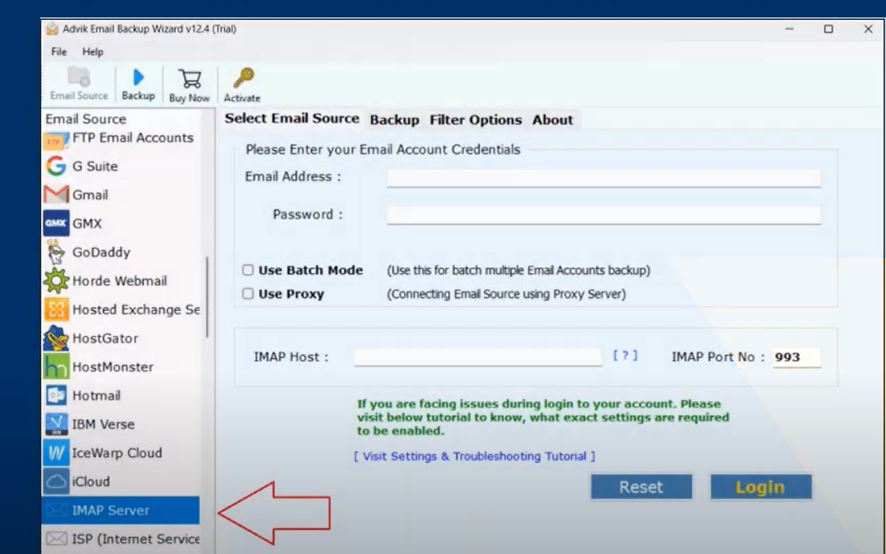886x554 pixels.
Task: Click the Backup play icon in toolbar
Action: pyautogui.click(x=138, y=77)
